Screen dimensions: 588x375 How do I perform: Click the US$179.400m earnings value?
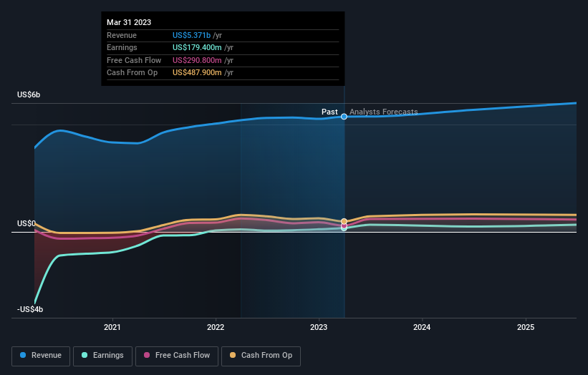click(197, 47)
